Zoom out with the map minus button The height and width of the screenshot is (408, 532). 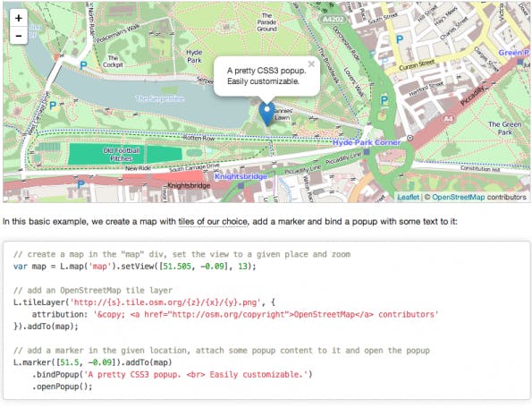(19, 36)
